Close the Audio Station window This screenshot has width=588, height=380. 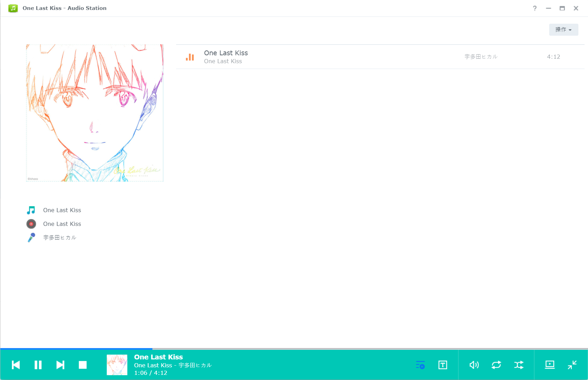pos(576,8)
